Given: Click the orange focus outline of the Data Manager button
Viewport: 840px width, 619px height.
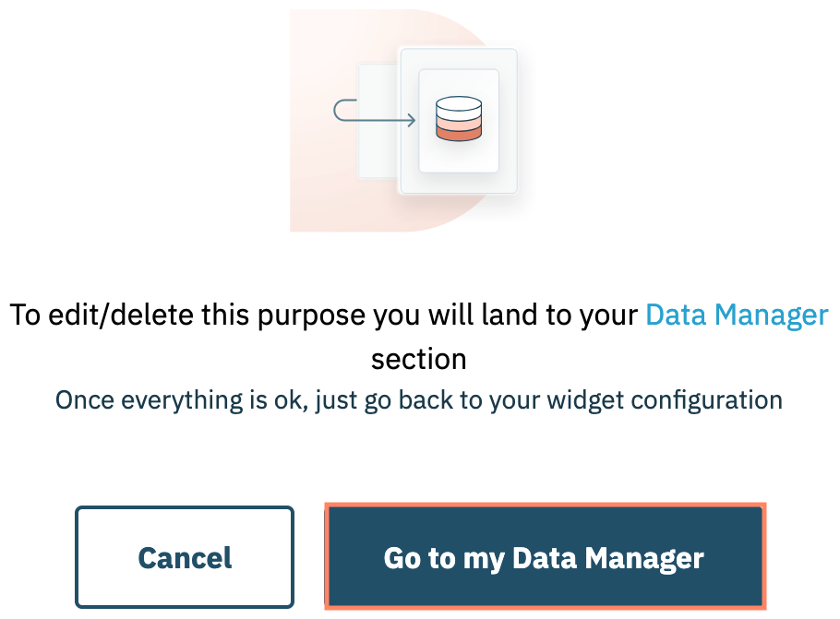Looking at the screenshot, I should (546, 506).
